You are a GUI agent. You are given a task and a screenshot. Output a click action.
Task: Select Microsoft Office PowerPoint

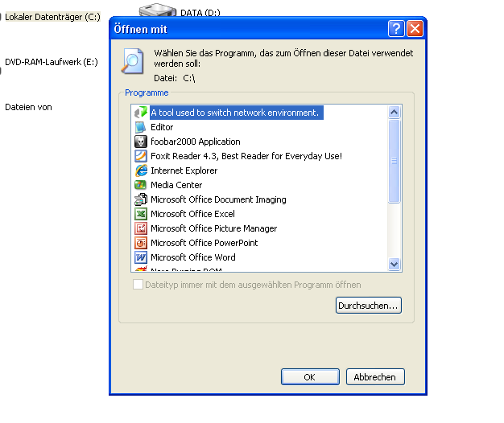tap(204, 243)
